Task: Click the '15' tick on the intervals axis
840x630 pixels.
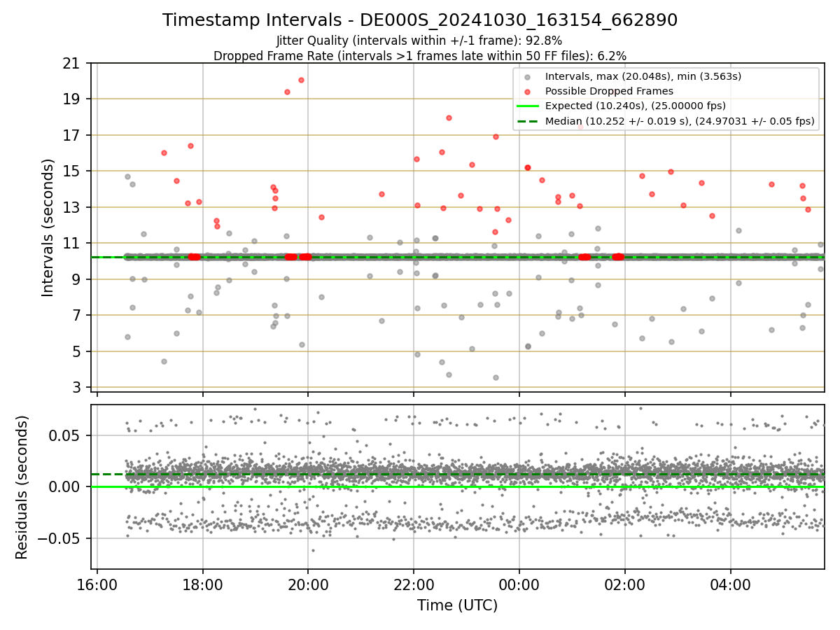Action: pyautogui.click(x=71, y=171)
